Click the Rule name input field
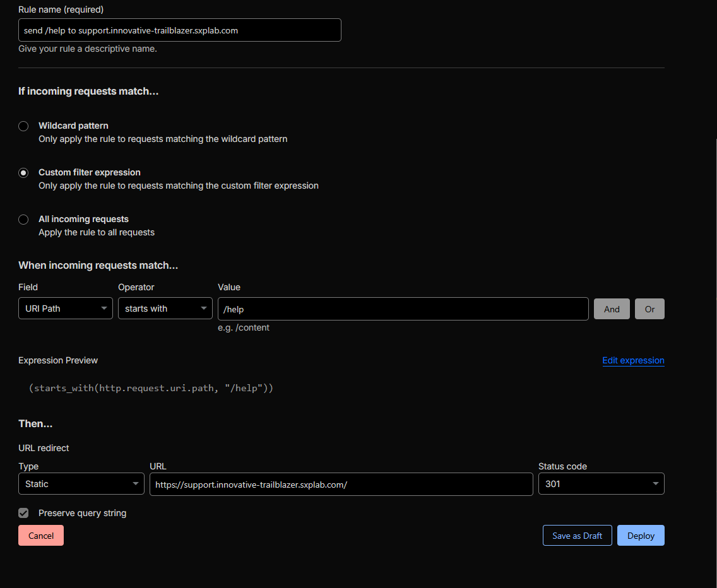Screen dimensions: 717x588 click(x=179, y=30)
